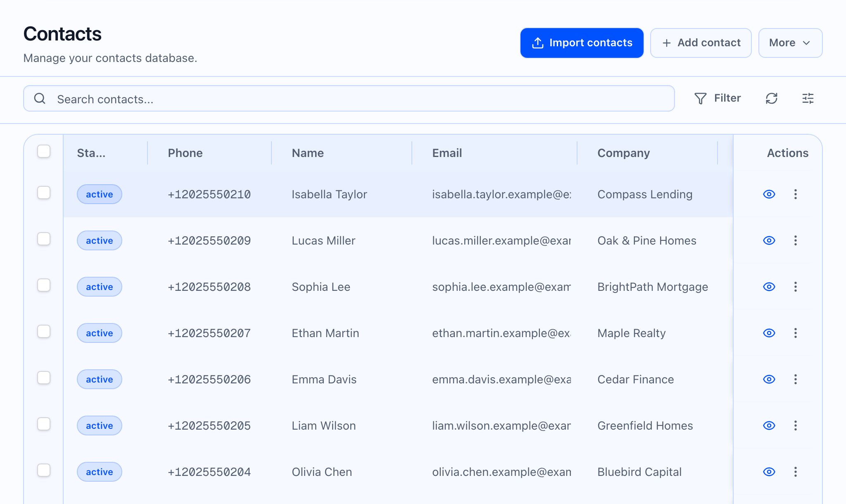Sort by the Email column header
This screenshot has height=504, width=846.
point(447,153)
